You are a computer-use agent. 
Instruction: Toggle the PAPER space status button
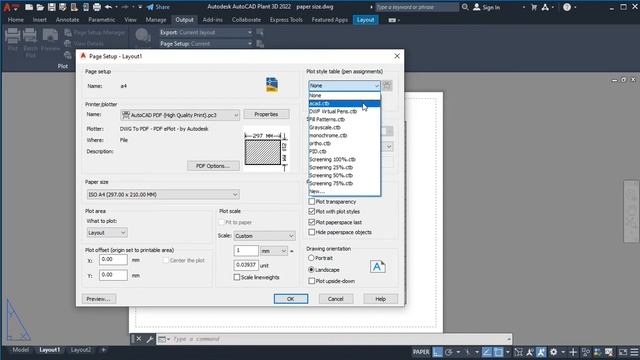(421, 352)
